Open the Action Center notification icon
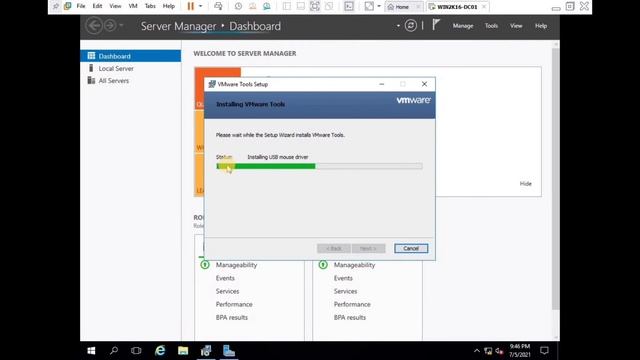This screenshot has height=360, width=640. pos(544,351)
